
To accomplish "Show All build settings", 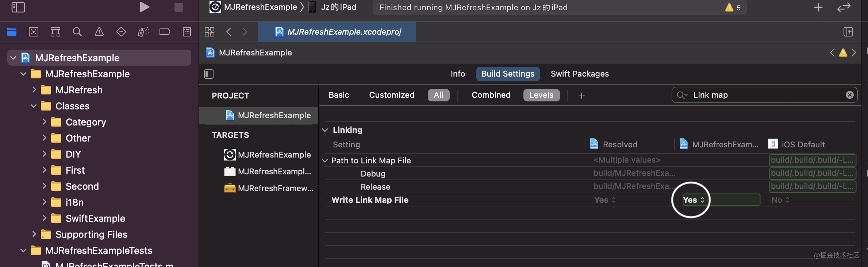I will 438,95.
